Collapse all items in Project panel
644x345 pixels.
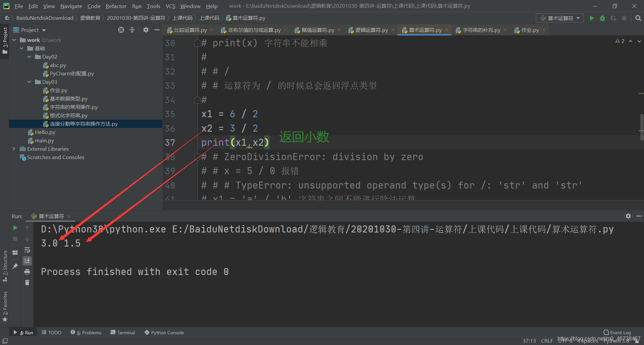tap(132, 30)
